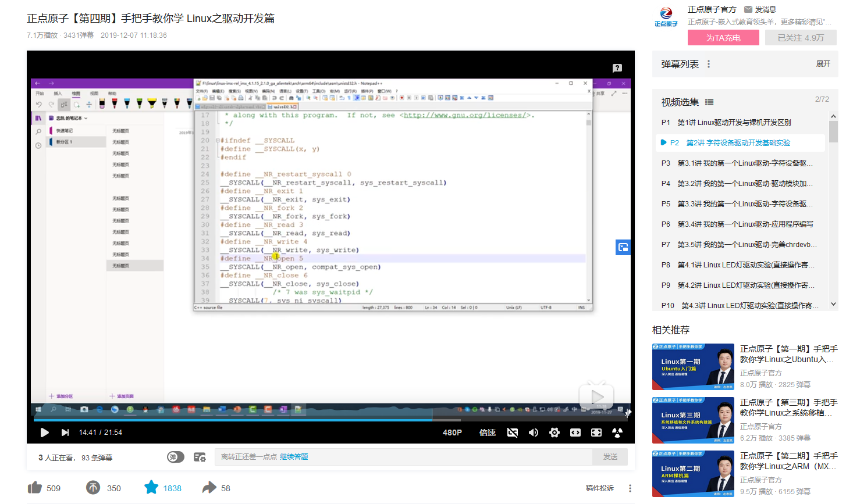This screenshot has width=846, height=504.
Task: Select P5 第3.3讲 episode in the list
Action: click(740, 204)
